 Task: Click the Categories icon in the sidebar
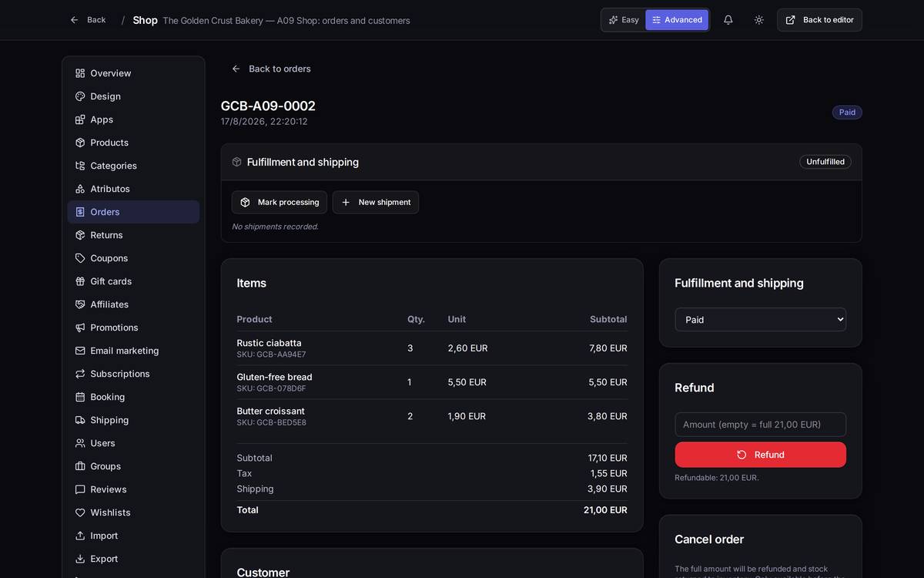80,166
